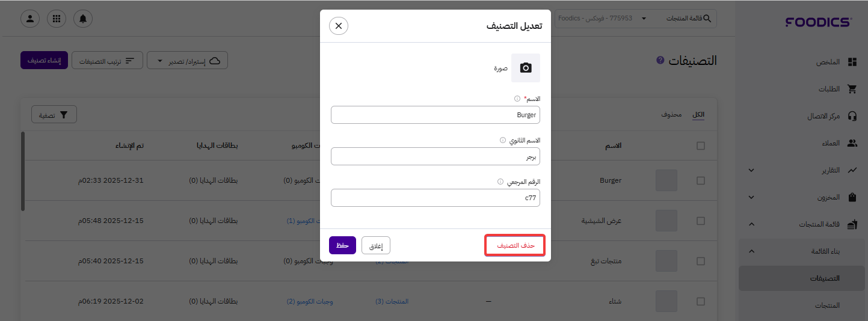This screenshot has width=868, height=321.
Task: Open the notifications bell
Action: click(x=83, y=19)
